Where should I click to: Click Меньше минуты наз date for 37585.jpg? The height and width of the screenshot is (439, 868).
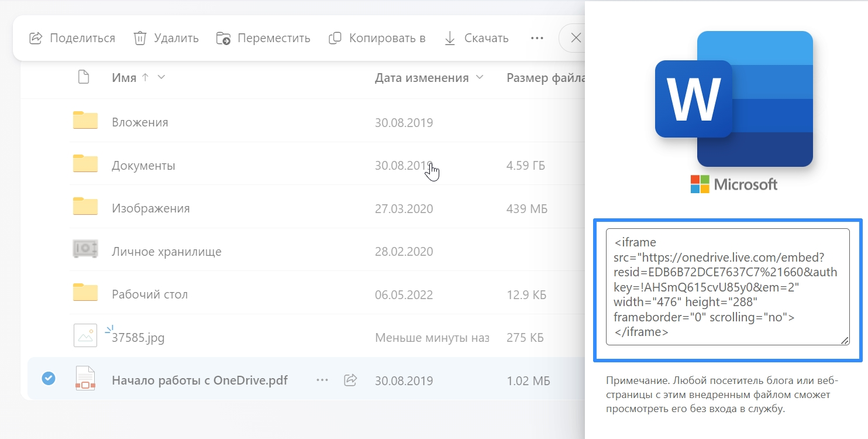[x=432, y=338]
